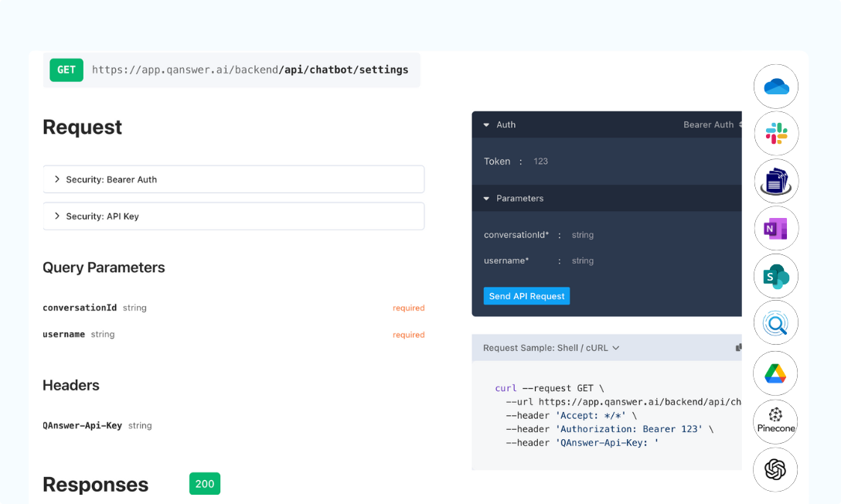The image size is (841, 504).
Task: Click the 200 response badge
Action: coord(204,483)
